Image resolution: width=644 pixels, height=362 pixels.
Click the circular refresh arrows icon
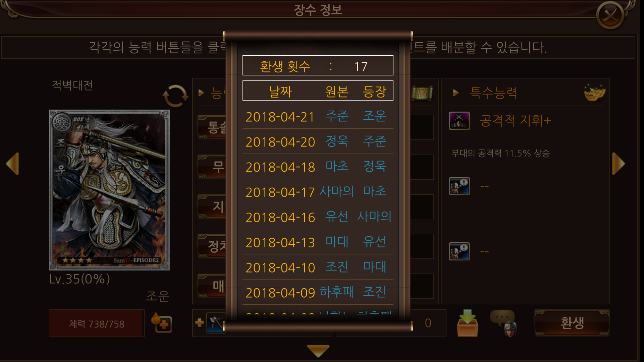pyautogui.click(x=175, y=96)
